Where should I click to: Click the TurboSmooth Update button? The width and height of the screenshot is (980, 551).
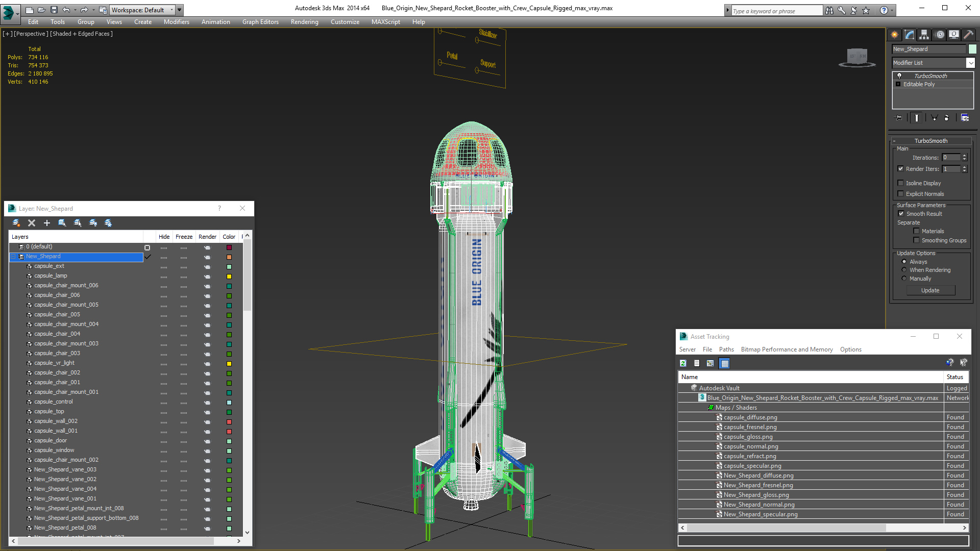pyautogui.click(x=930, y=290)
